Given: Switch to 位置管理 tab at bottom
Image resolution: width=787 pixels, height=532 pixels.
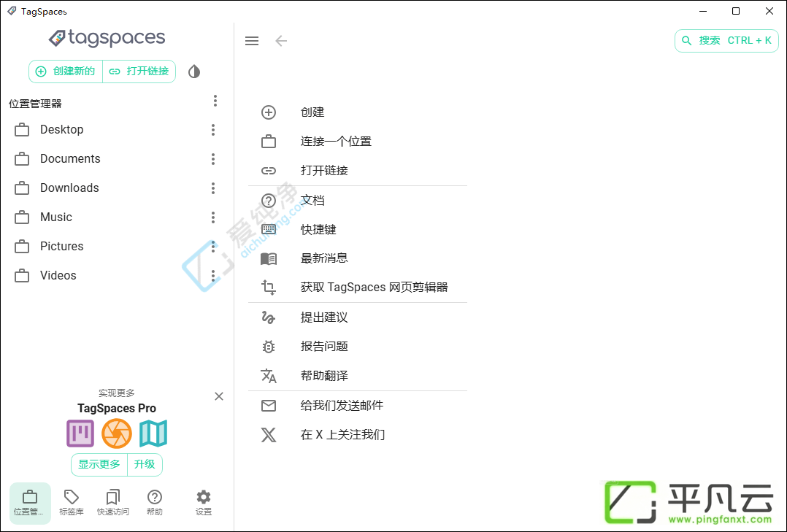Looking at the screenshot, I should click(30, 504).
